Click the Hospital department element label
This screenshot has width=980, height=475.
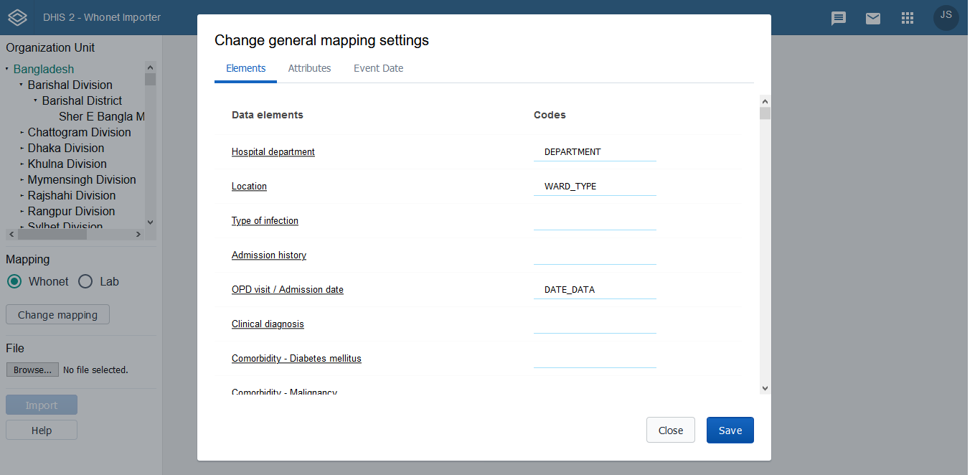[x=273, y=152]
